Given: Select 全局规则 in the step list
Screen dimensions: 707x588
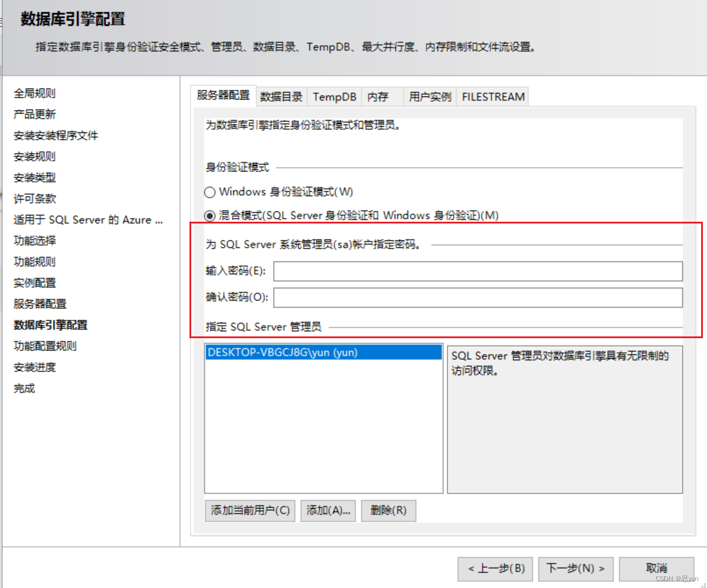Looking at the screenshot, I should 35,93.
